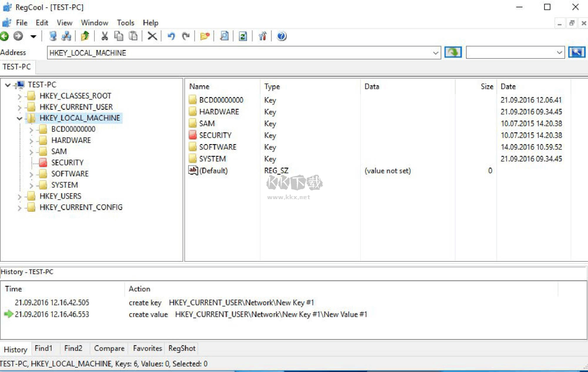Add to Favorites using star folder icon

(205, 36)
